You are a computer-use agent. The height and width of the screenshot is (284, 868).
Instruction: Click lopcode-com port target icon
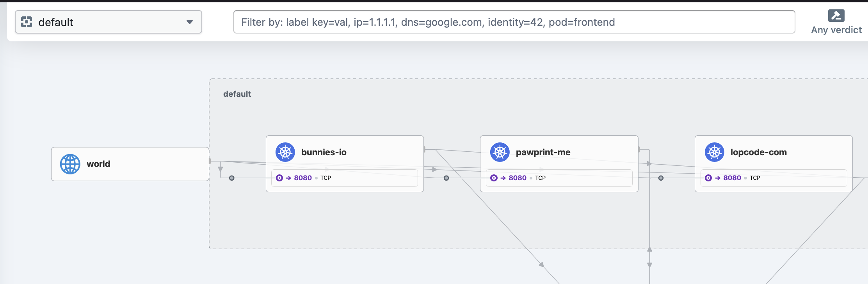(x=708, y=178)
